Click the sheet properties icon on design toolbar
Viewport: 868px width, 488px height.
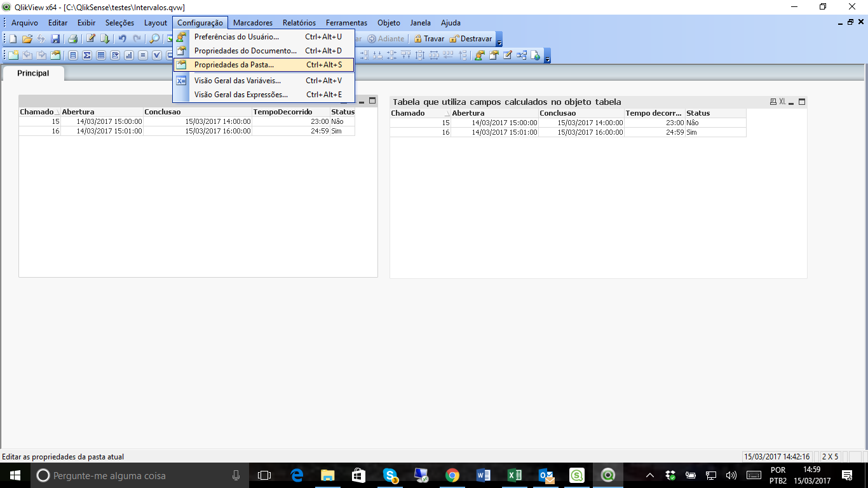(x=55, y=55)
